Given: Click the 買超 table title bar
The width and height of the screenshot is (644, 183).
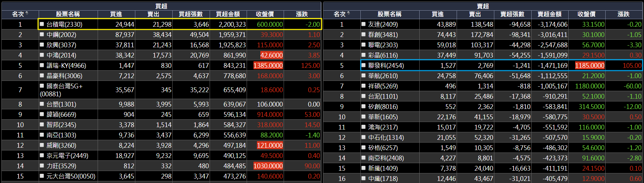Looking at the screenshot, I should (x=161, y=6).
